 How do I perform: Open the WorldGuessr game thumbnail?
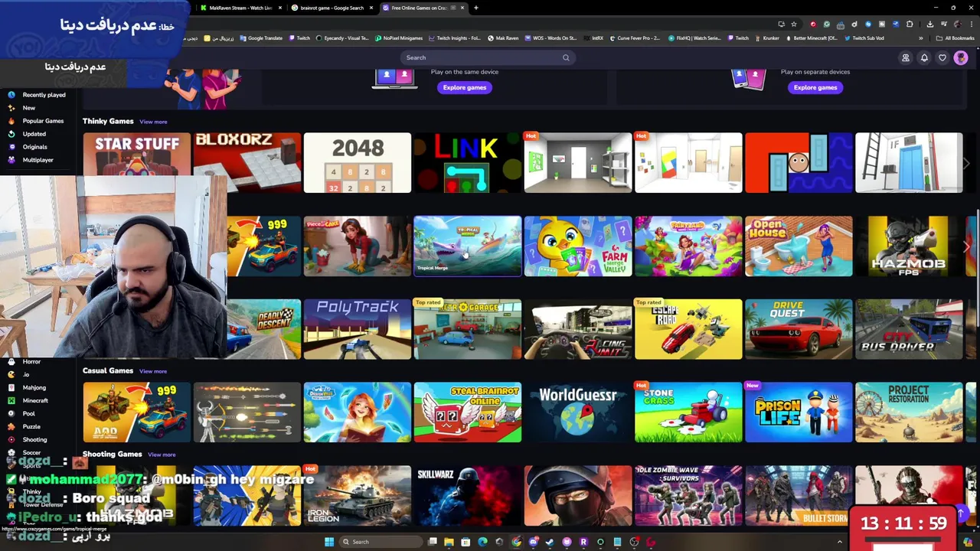click(578, 412)
